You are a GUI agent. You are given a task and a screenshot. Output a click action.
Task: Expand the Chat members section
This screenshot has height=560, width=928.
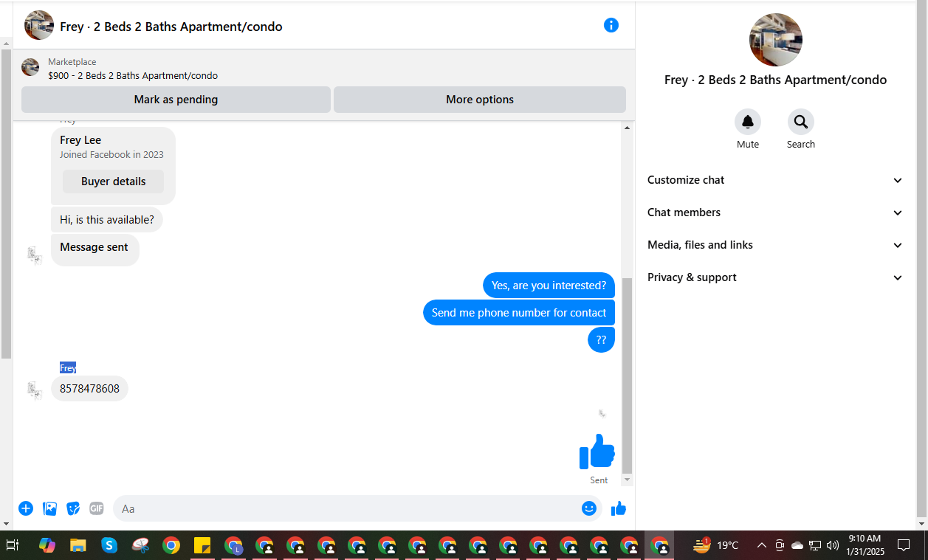[775, 212]
